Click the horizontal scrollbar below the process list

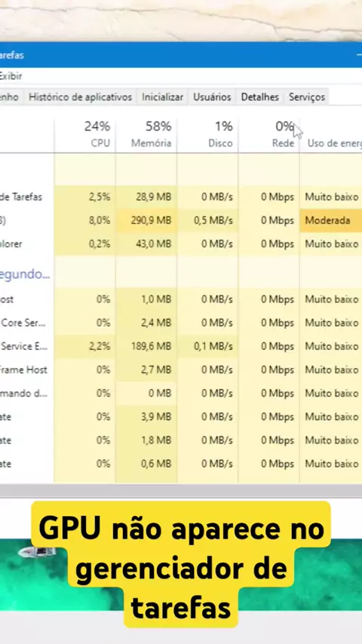pyautogui.click(x=181, y=490)
